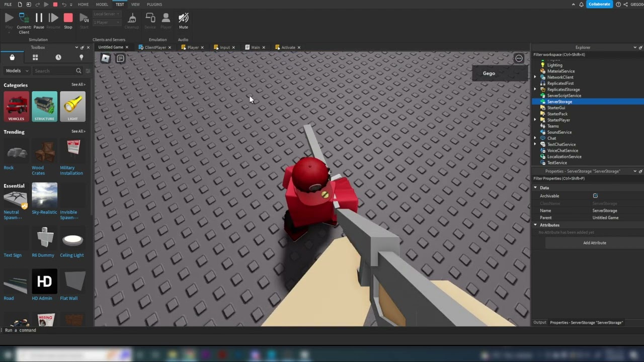Switch to the ClientPlayer script tab
This screenshot has width=644, height=362.
[155, 47]
